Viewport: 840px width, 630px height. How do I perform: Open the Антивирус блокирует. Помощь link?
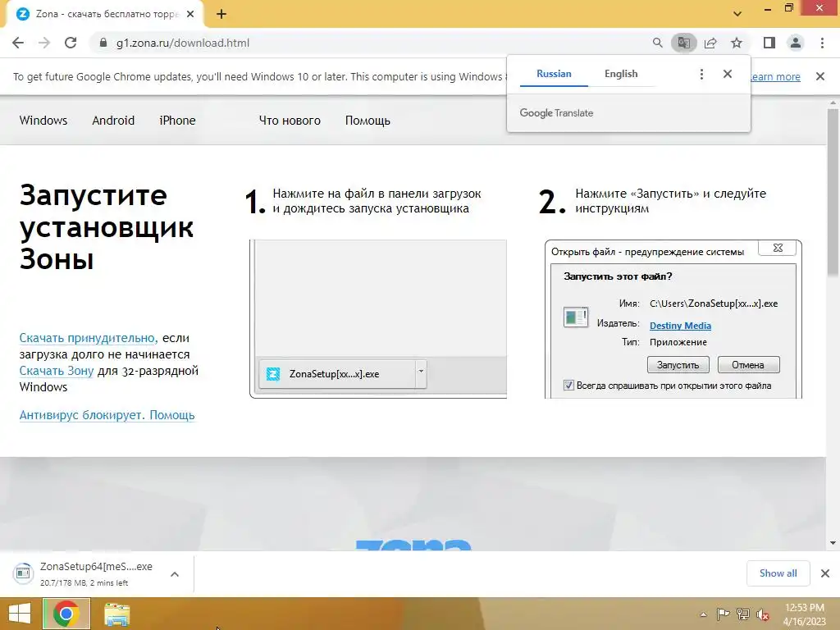click(107, 415)
